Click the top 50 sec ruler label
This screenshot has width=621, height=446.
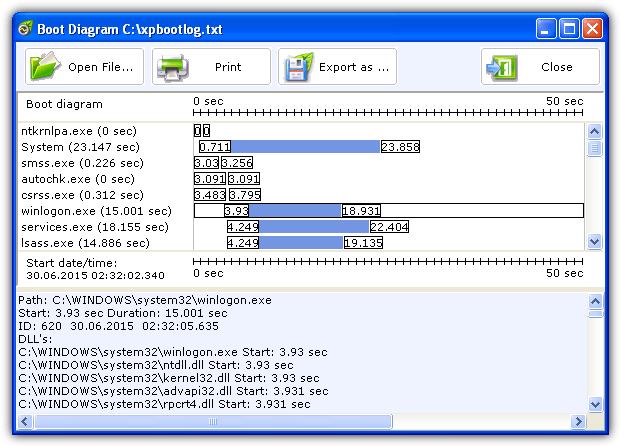click(x=564, y=101)
